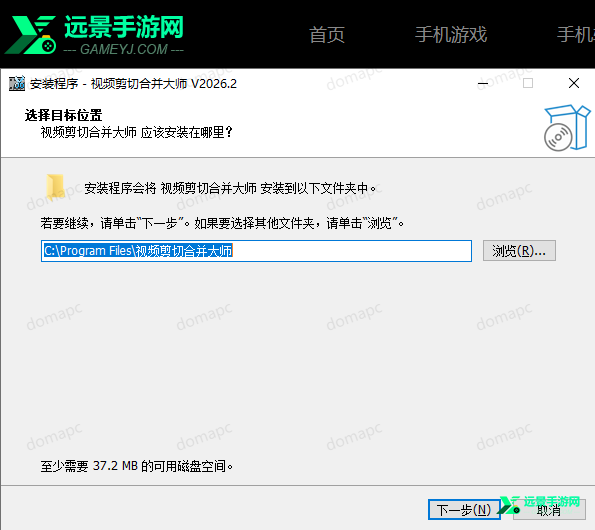Close the installer window
The image size is (595, 530).
pos(574,83)
